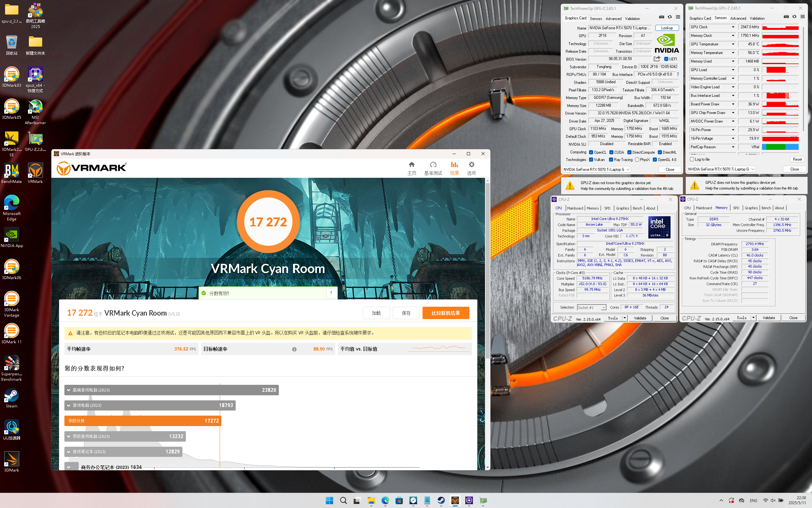Open GPU Temperature sensor dropdown
812x508 pixels.
(733, 44)
